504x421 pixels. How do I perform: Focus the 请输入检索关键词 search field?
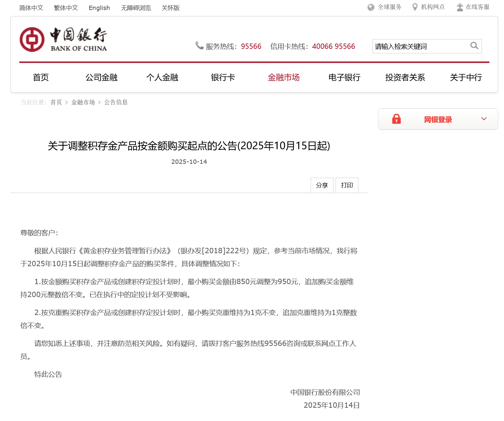[420, 47]
